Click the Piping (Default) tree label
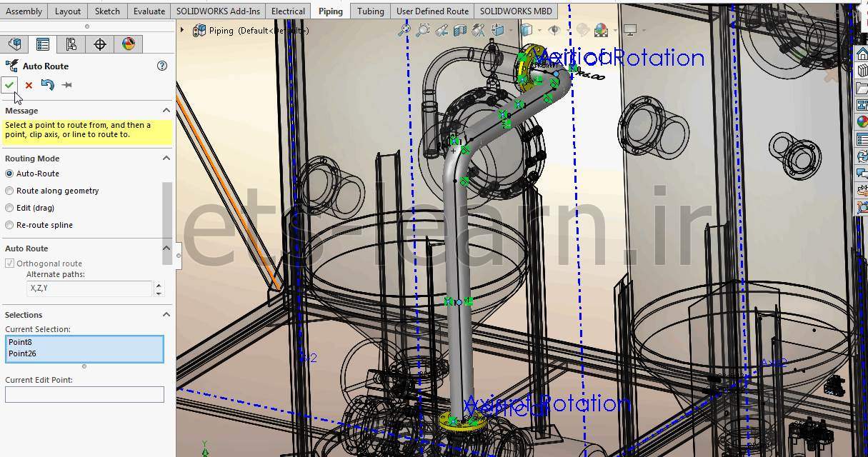The width and height of the screenshot is (868, 457). (259, 30)
